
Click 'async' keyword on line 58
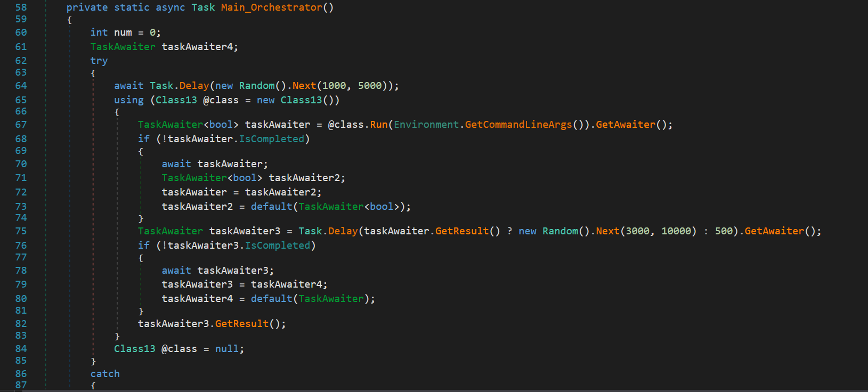pos(171,7)
